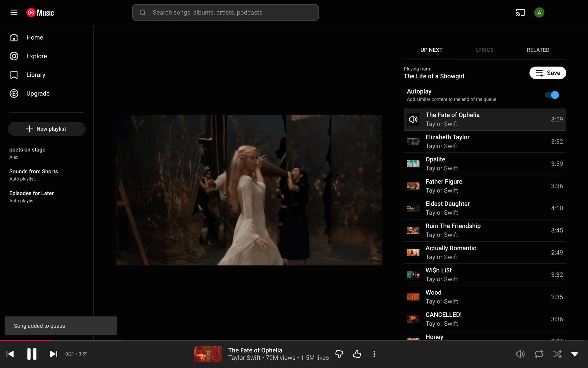Viewport: 588px width, 368px height.
Task: Open the three-dot song options menu
Action: point(374,354)
